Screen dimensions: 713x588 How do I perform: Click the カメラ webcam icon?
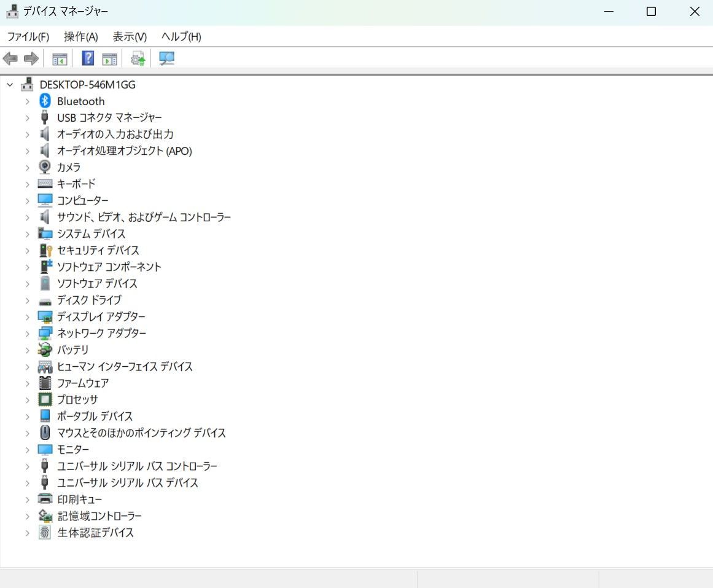(45, 167)
